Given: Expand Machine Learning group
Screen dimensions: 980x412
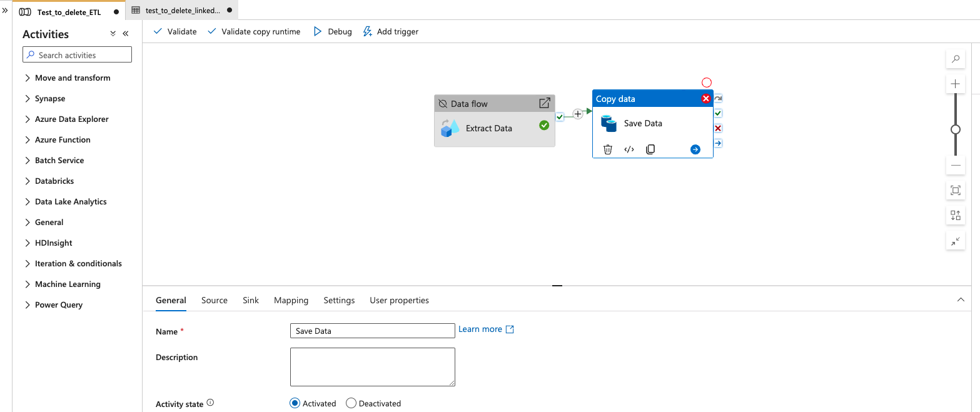Looking at the screenshot, I should point(28,284).
